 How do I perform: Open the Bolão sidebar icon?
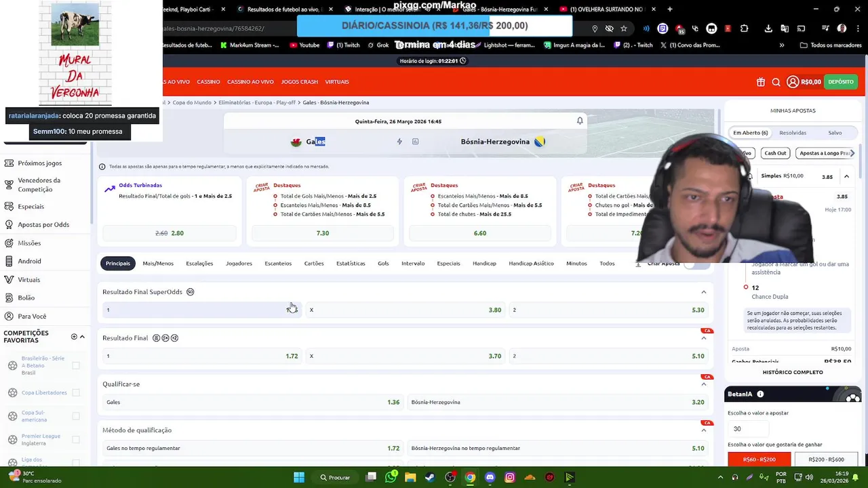click(9, 298)
